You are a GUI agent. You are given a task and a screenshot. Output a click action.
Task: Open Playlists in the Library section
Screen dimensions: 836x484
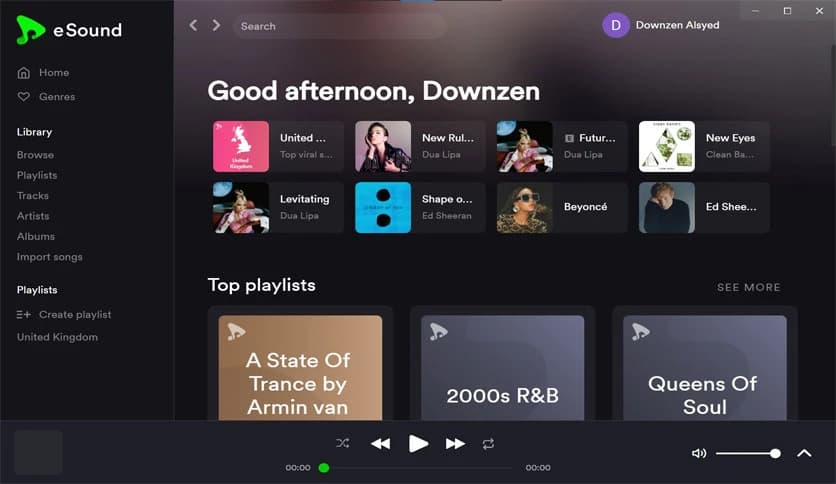pyautogui.click(x=37, y=175)
